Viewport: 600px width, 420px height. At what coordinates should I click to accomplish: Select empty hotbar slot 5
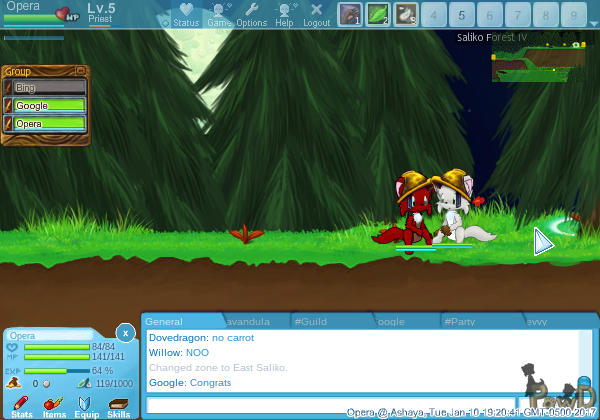[x=461, y=15]
